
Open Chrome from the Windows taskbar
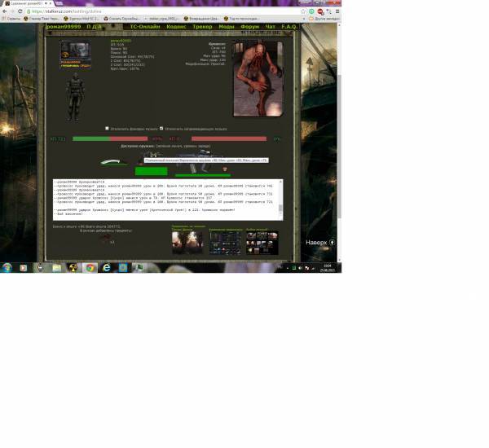coord(90,267)
